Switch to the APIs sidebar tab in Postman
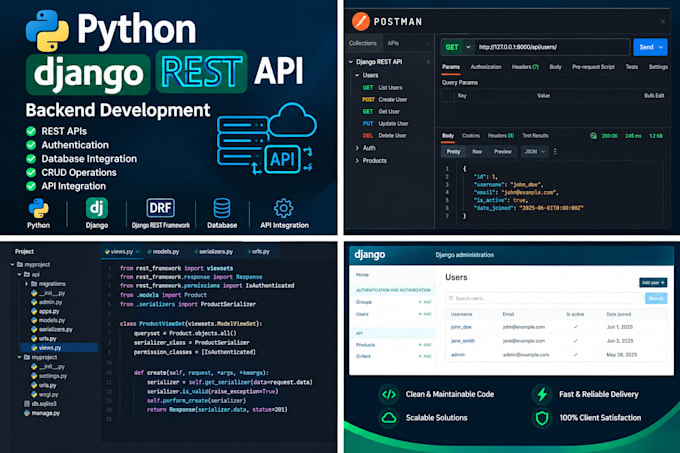 393,43
